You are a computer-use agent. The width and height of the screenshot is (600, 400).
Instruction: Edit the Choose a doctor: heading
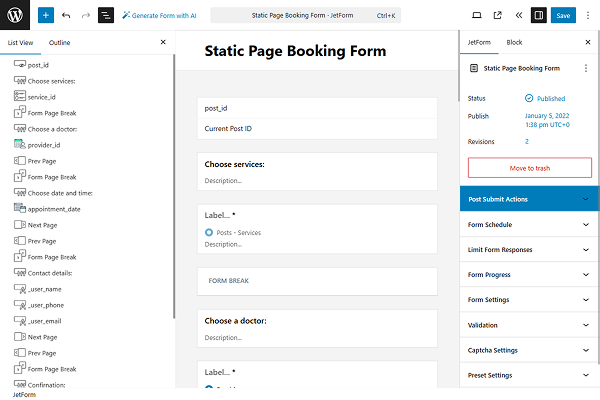click(x=235, y=321)
